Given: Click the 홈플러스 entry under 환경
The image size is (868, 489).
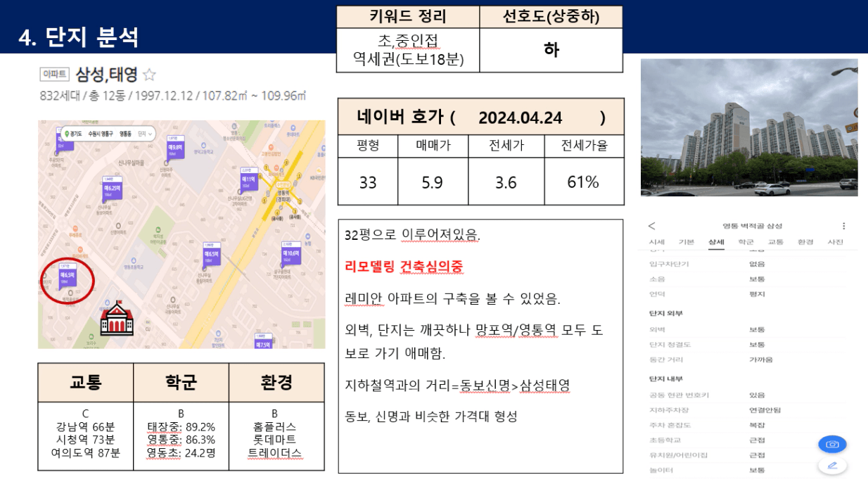Looking at the screenshot, I should click(x=275, y=426).
